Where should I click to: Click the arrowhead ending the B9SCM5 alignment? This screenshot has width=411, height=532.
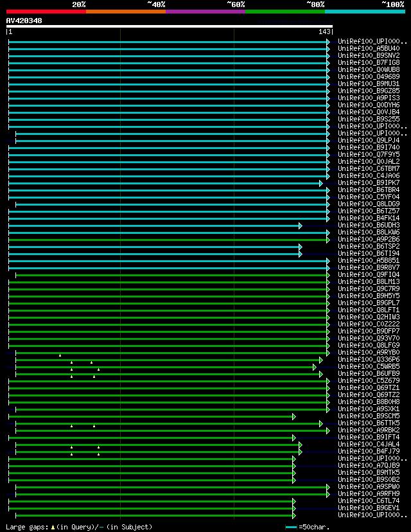(294, 416)
